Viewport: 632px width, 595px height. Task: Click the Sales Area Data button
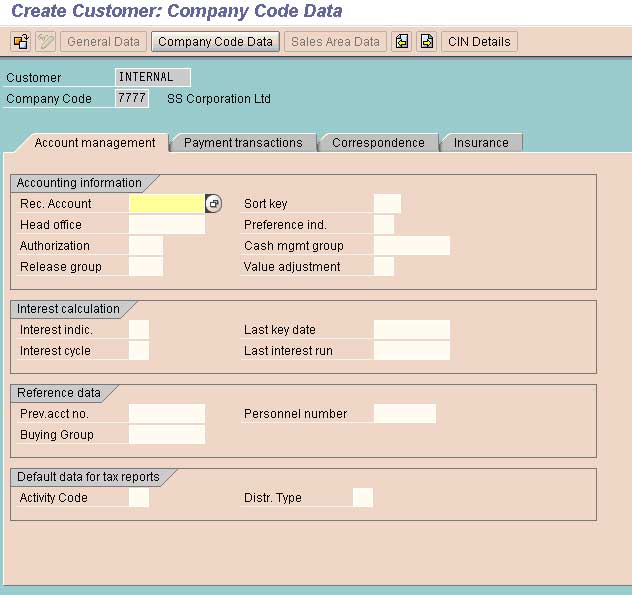[x=335, y=42]
